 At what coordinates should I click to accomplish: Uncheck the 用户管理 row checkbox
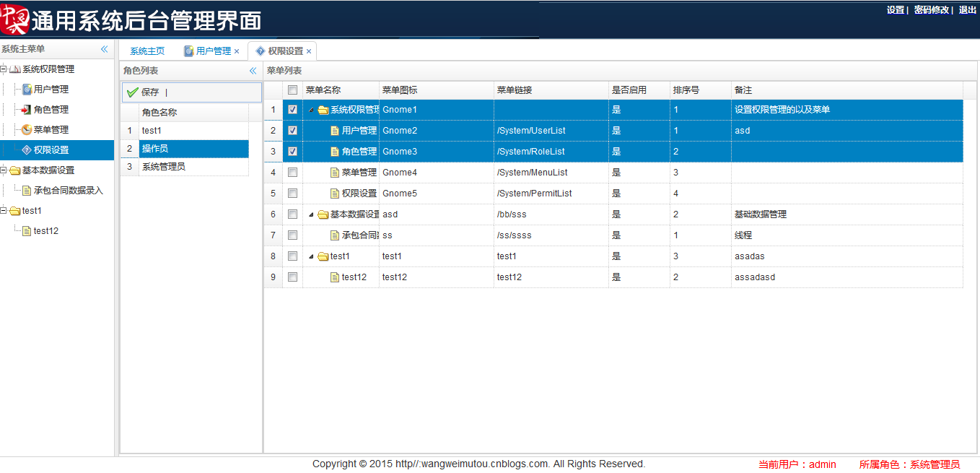coord(292,130)
